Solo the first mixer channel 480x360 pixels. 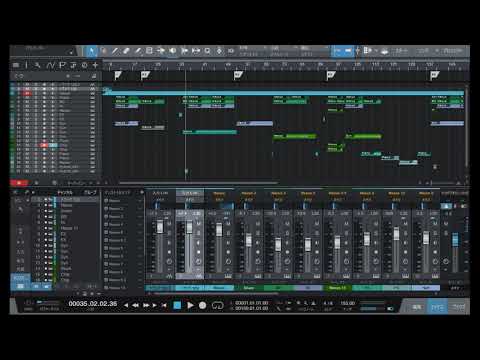(169, 232)
